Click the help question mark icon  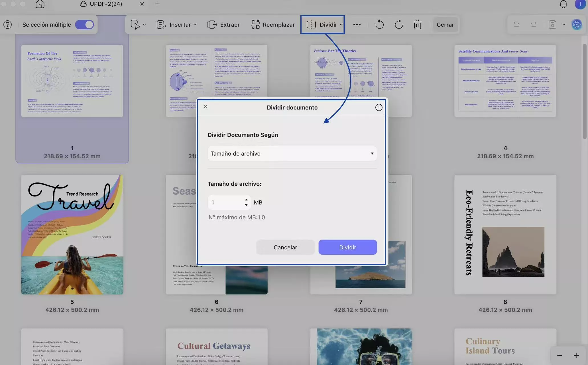pos(8,25)
